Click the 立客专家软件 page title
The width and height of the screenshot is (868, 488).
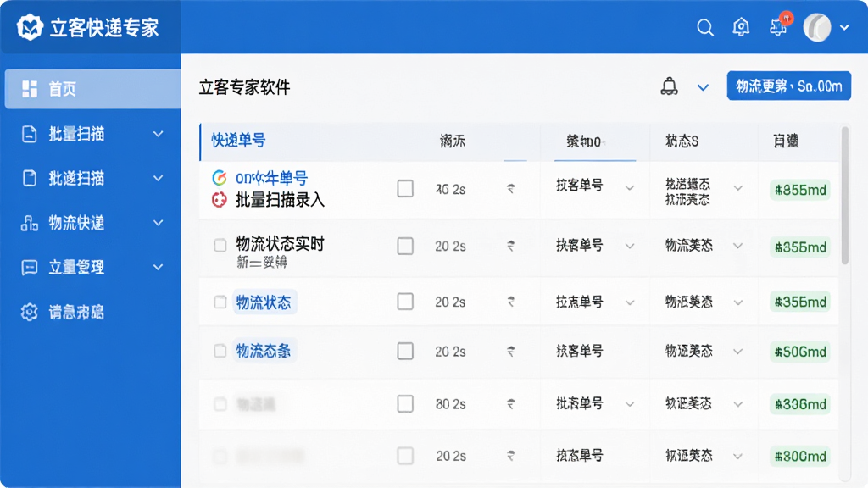[x=245, y=87]
